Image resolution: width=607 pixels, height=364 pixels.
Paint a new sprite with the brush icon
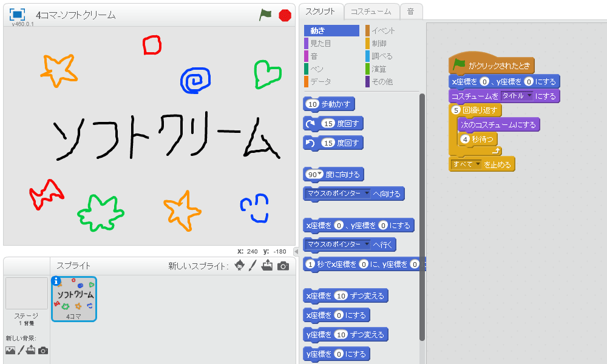[253, 266]
